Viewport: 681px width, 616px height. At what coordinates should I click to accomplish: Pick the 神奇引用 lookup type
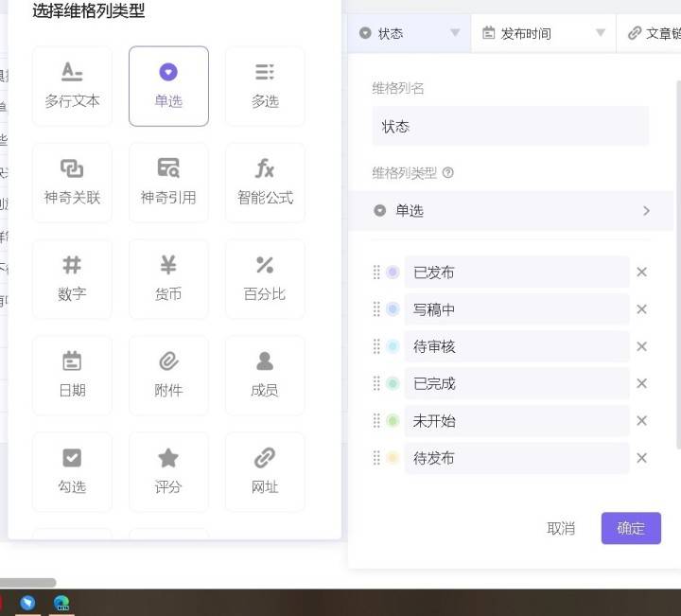[x=168, y=183]
